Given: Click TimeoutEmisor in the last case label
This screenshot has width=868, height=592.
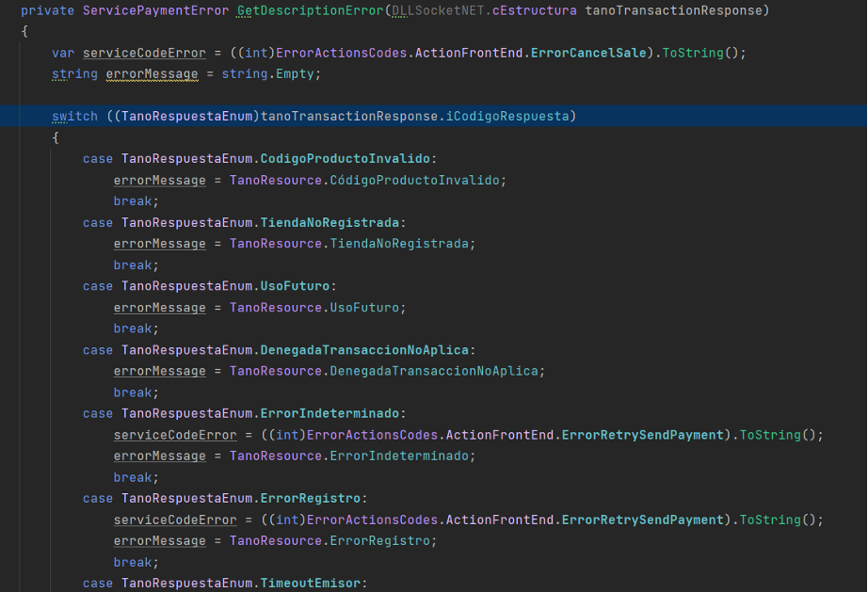Looking at the screenshot, I should point(310,584).
